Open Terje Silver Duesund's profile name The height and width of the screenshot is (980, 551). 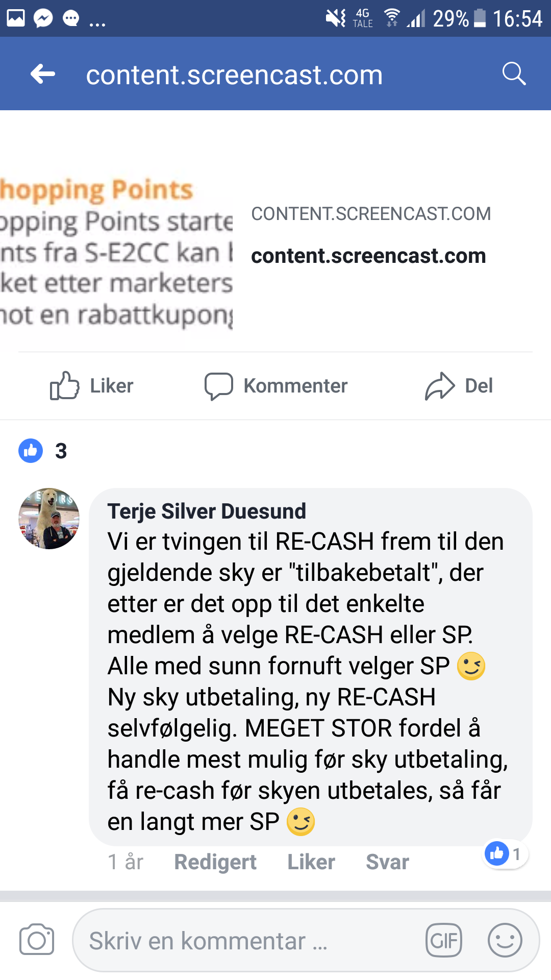(x=207, y=511)
